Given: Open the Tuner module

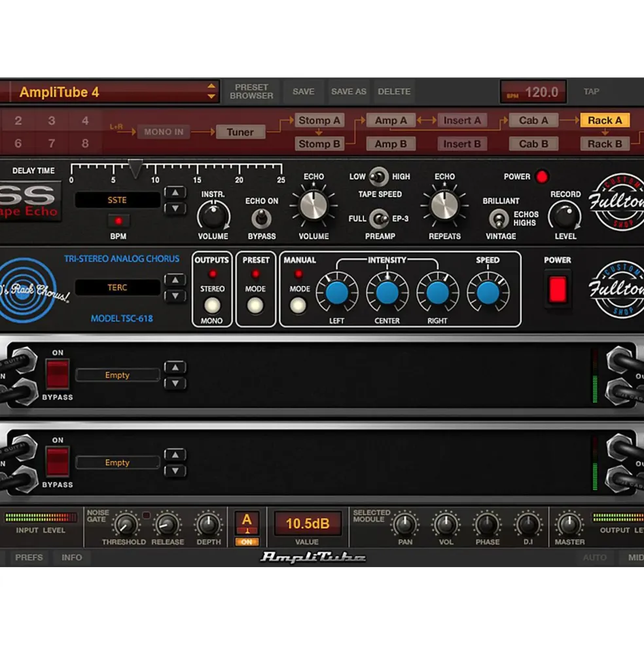Looking at the screenshot, I should click(x=240, y=132).
